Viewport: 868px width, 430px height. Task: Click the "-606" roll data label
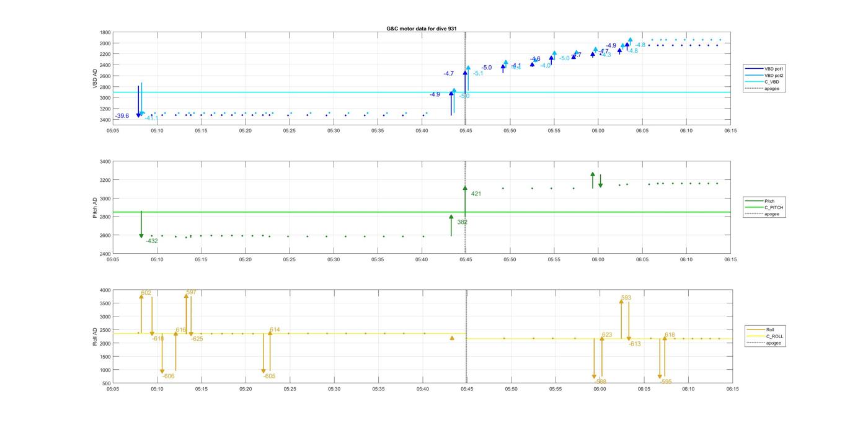pyautogui.click(x=169, y=376)
